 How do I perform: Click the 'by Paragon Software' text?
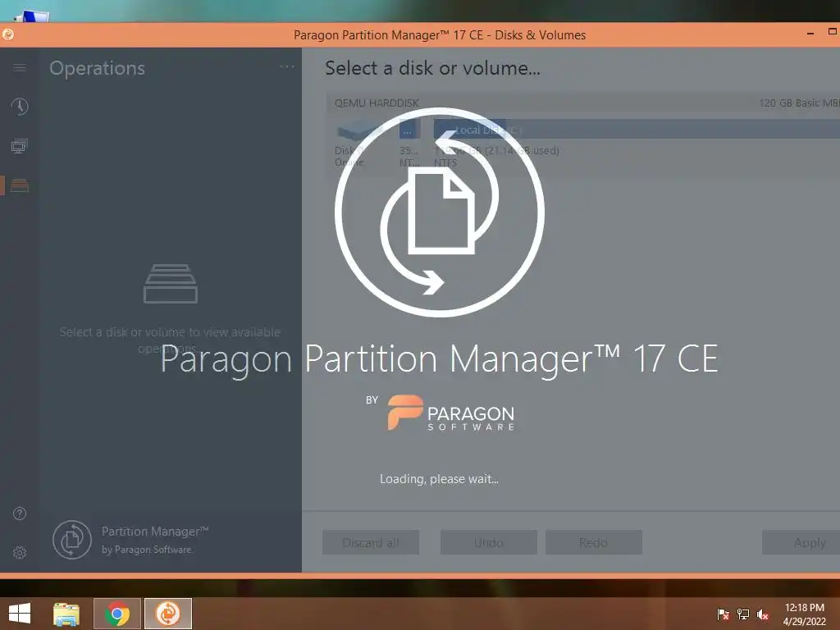coord(147,550)
